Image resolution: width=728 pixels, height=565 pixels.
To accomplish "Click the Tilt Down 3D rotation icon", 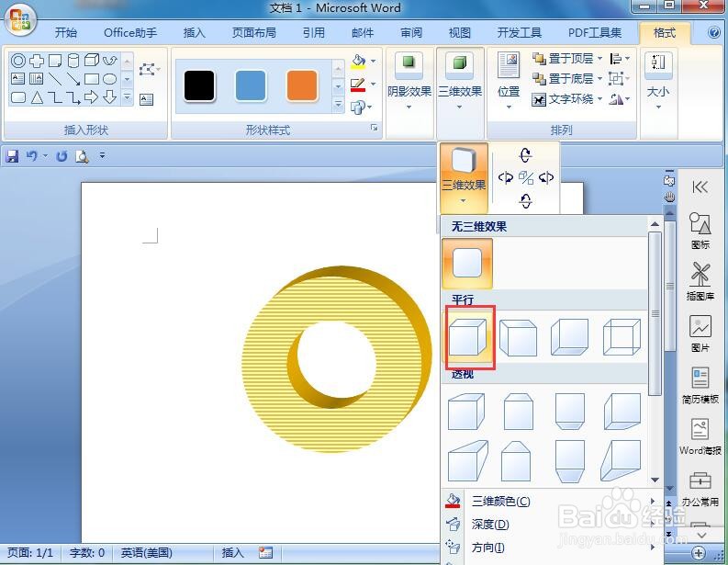I will click(525, 200).
